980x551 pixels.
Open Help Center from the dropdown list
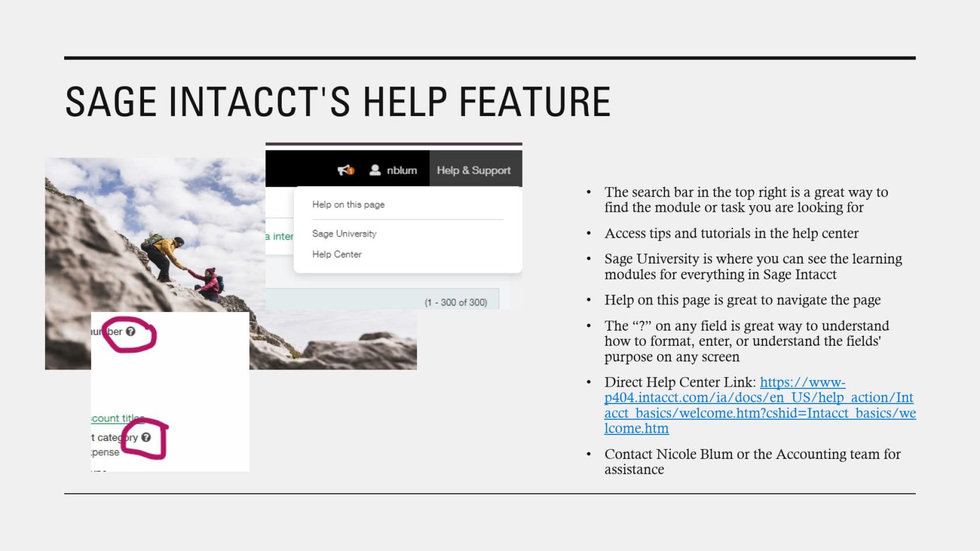(x=337, y=254)
